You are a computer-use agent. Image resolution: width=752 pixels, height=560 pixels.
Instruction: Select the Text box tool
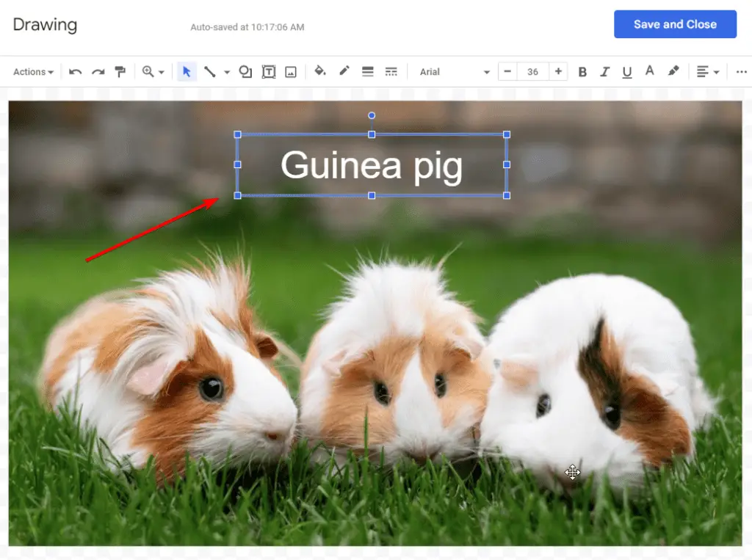click(x=268, y=71)
